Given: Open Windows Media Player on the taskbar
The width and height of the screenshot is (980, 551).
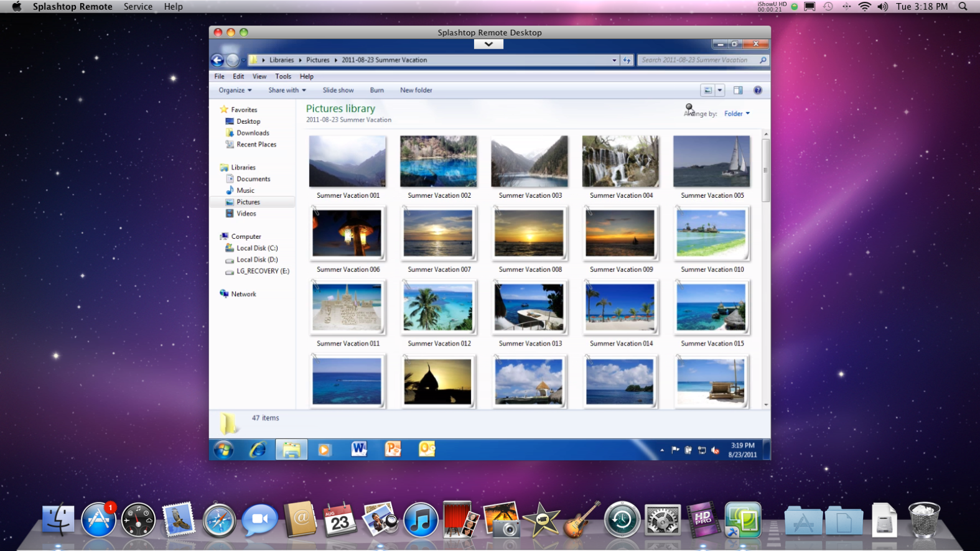Looking at the screenshot, I should pyautogui.click(x=325, y=449).
